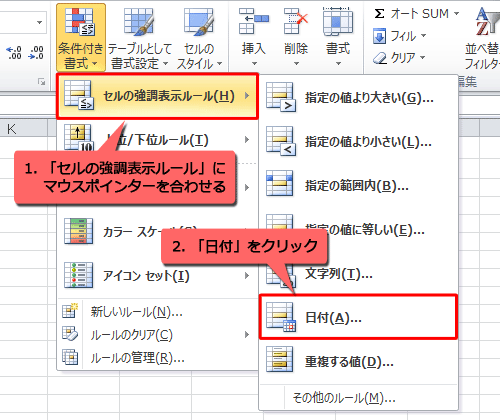Viewport: 500px width, 420px height.
Task: Expand arrow beside 上位/下位ルール
Action: 247,139
